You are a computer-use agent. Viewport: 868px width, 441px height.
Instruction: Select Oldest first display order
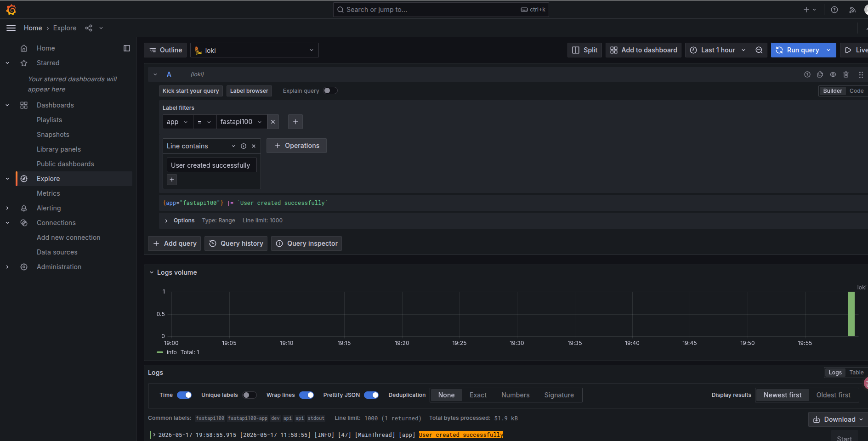[x=833, y=395]
